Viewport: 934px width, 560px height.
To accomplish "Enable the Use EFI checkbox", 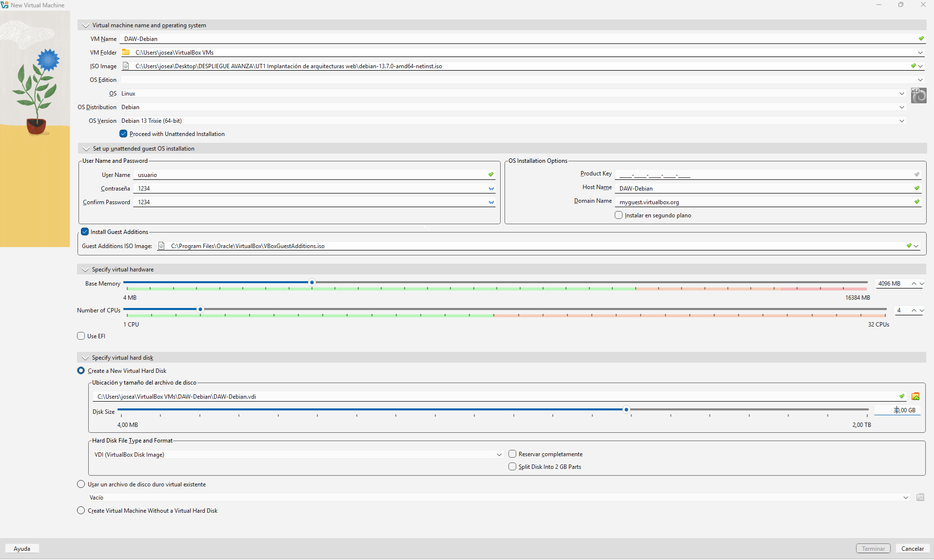I will (x=81, y=336).
